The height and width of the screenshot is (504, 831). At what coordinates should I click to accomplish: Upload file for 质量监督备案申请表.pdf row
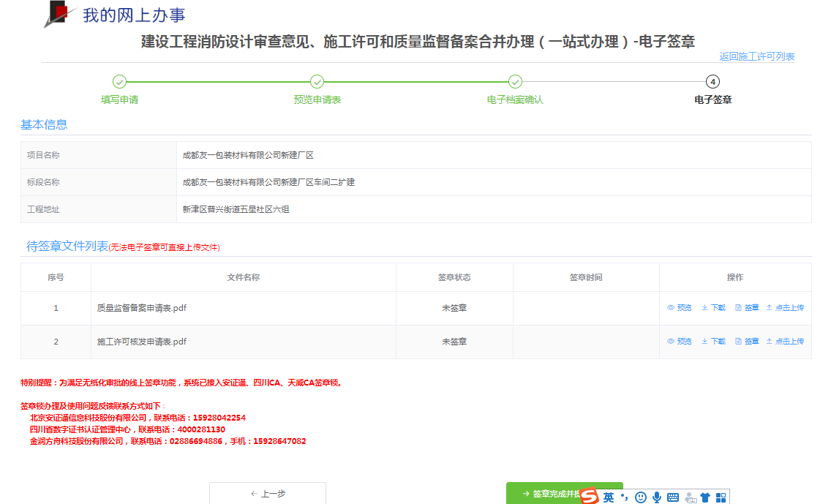coord(785,308)
